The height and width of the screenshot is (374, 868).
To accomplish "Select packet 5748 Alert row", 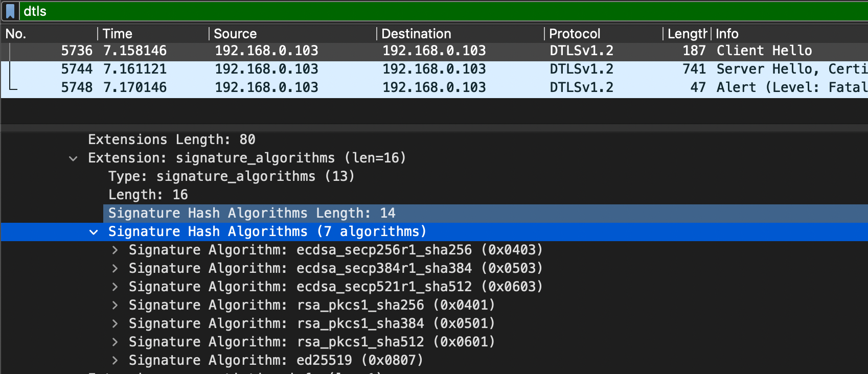I will 434,87.
